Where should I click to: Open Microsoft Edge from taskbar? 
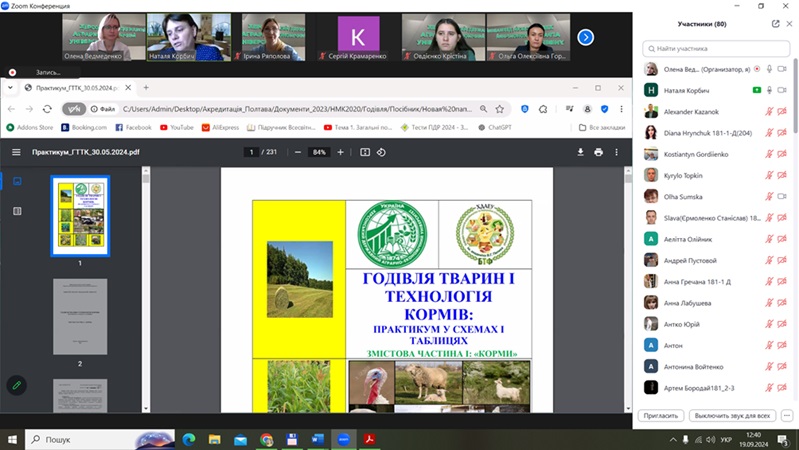click(189, 439)
